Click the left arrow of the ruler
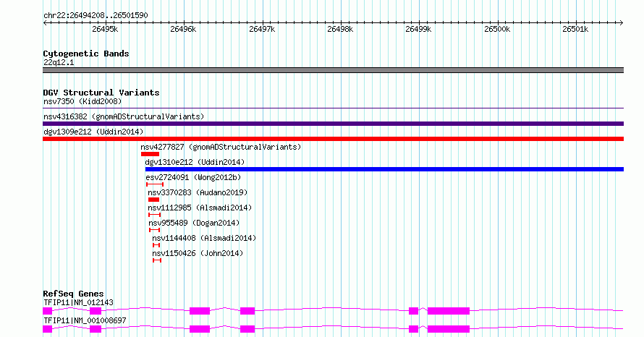This screenshot has height=337, width=644. (45, 23)
